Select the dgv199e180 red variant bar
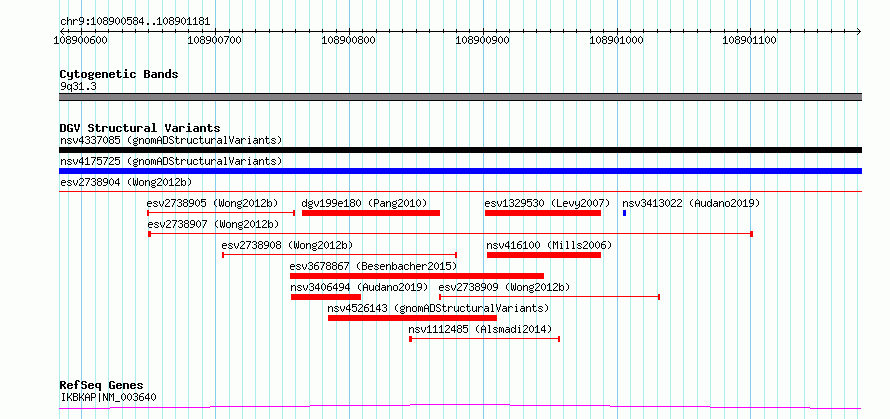The width and height of the screenshot is (890, 419). click(x=371, y=213)
